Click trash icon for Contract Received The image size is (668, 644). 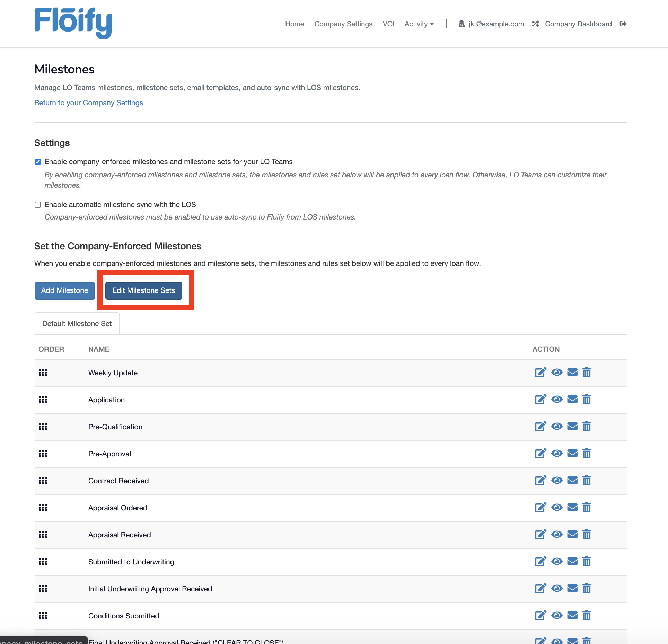586,481
